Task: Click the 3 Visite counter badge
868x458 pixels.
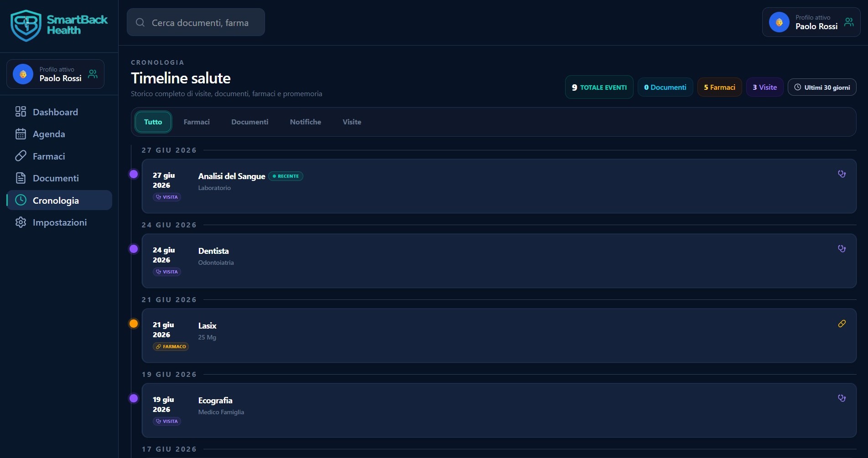Action: click(765, 87)
